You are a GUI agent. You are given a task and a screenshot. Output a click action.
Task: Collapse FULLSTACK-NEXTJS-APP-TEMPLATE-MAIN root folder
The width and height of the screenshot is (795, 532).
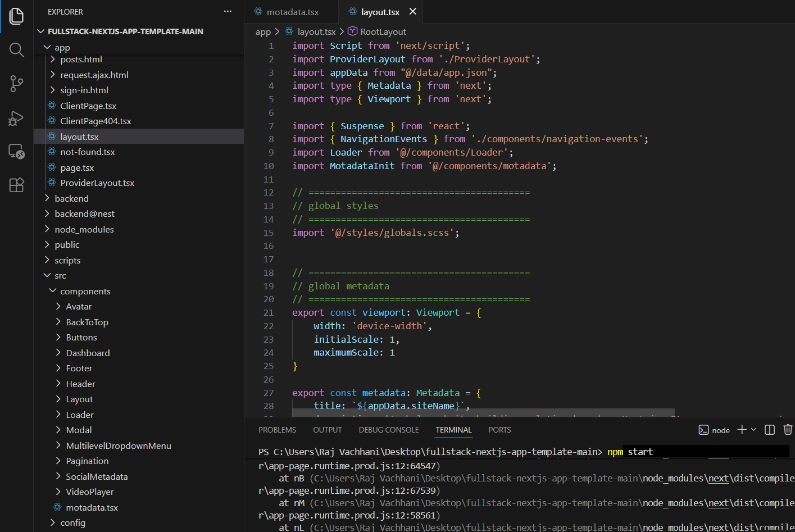point(40,31)
